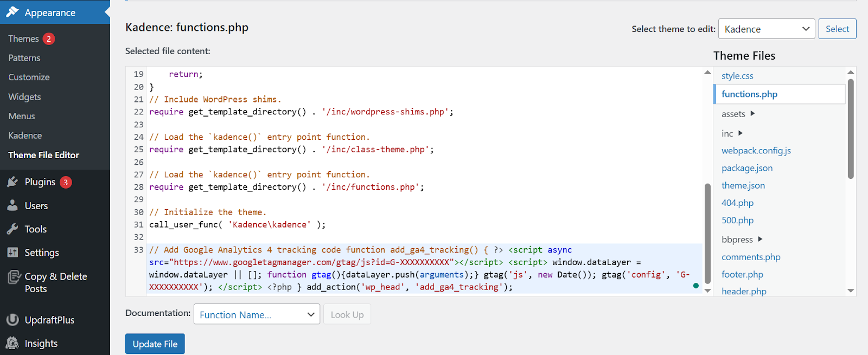Click the code editor scroll-down arrow
The height and width of the screenshot is (355, 868).
[x=707, y=291]
